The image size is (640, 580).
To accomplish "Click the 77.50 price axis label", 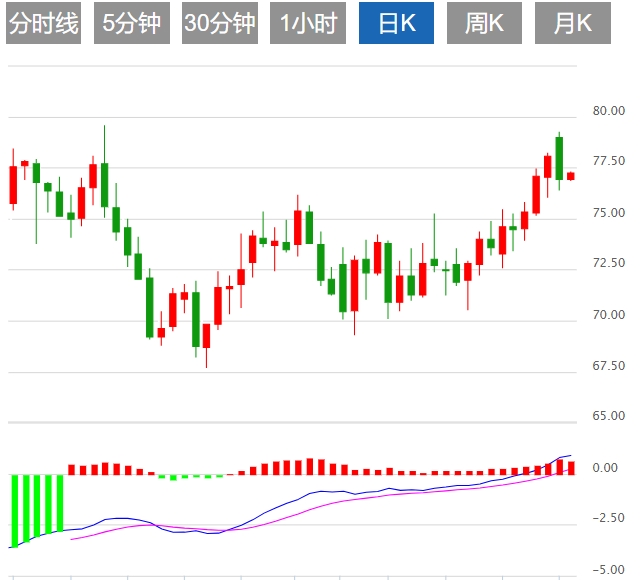I will coord(608,162).
